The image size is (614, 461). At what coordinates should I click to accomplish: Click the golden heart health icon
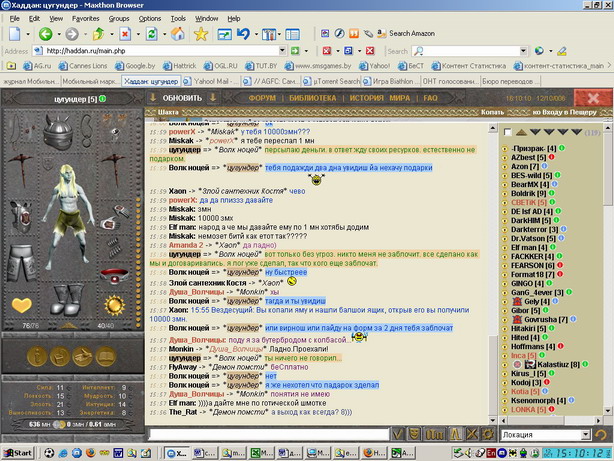[x=21, y=305]
